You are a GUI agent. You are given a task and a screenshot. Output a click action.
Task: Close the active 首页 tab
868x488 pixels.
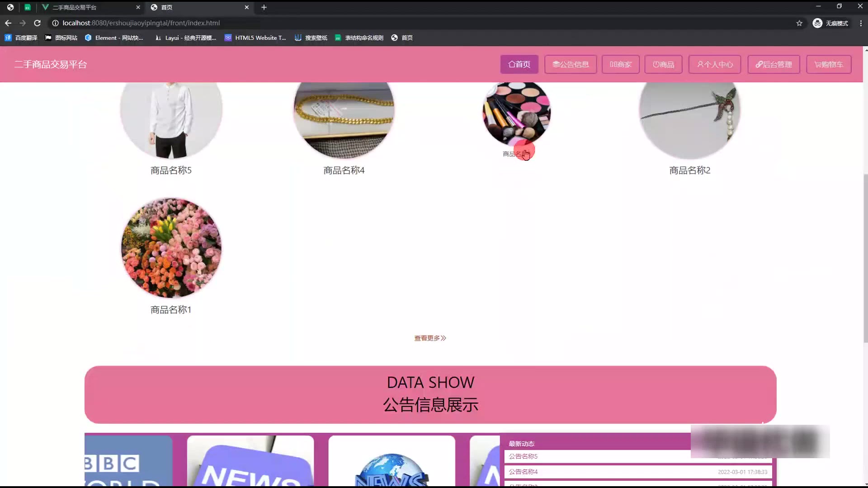coord(246,7)
